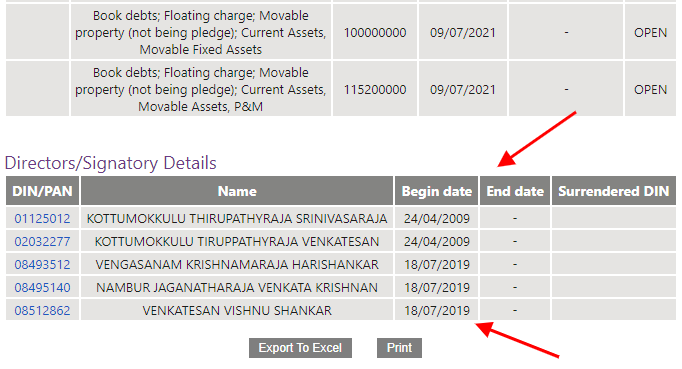Click the End date column header
Viewport: 682px width, 369px height.
coord(515,191)
